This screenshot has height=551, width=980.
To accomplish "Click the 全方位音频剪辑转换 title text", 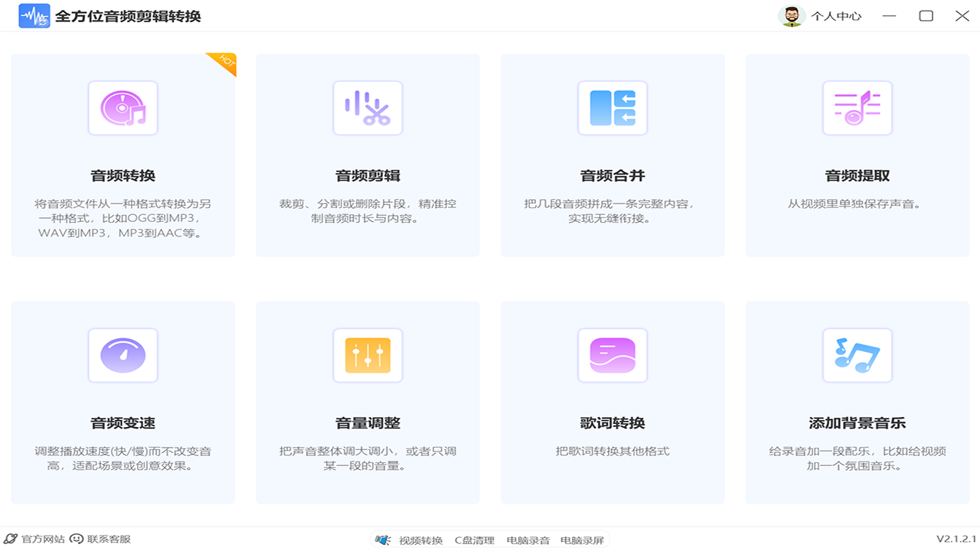I will [127, 15].
